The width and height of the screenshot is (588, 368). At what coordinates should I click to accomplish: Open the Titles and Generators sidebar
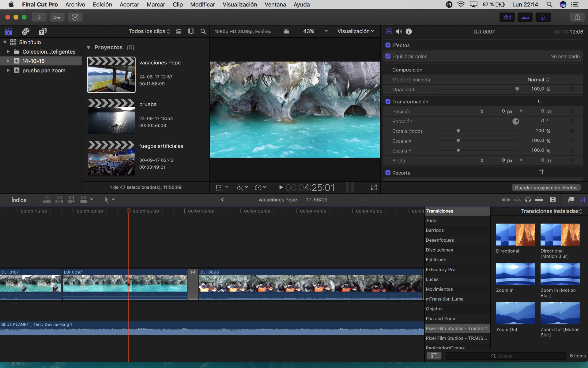[x=43, y=31]
